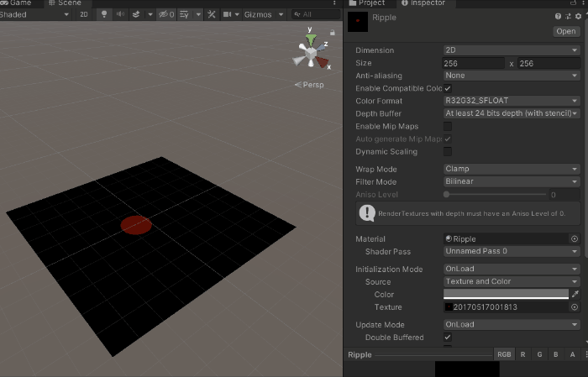The width and height of the screenshot is (588, 377).
Task: Open the Filter Mode dropdown
Action: tap(512, 181)
